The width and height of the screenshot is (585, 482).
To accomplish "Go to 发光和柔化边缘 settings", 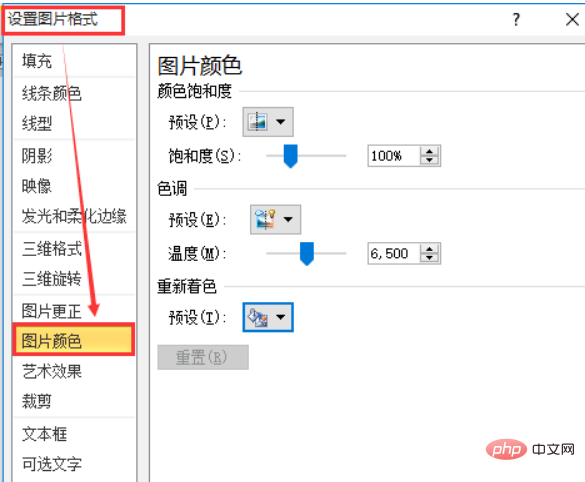I will (x=74, y=216).
